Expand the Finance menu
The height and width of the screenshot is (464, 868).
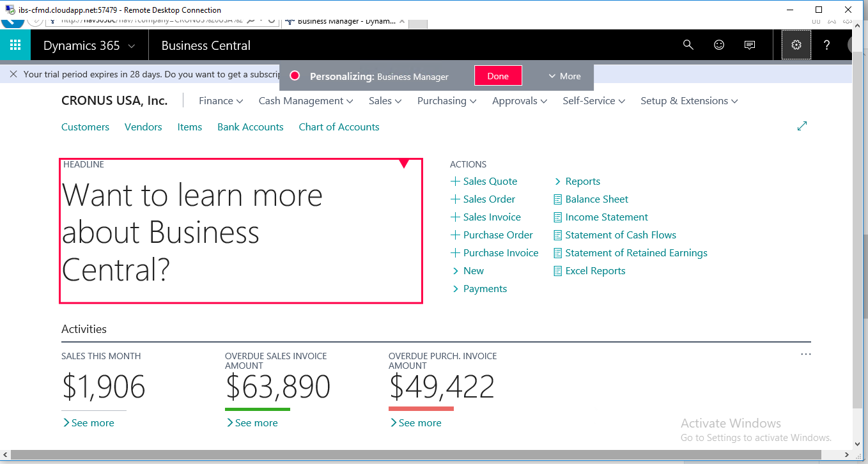pyautogui.click(x=221, y=101)
